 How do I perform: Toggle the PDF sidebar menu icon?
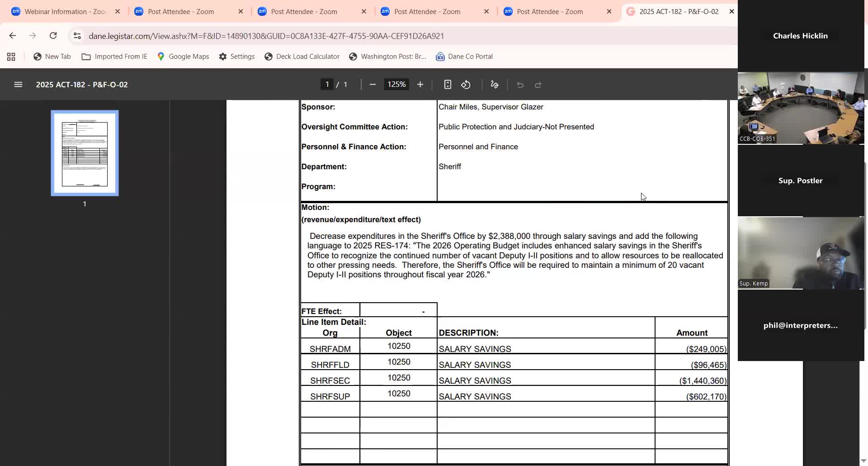coord(18,85)
